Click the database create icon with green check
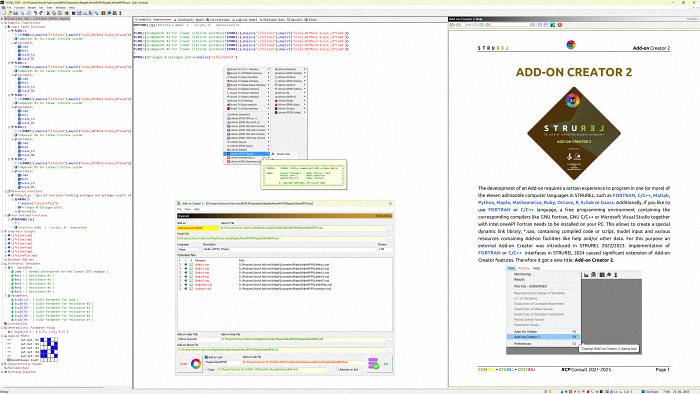The width and height of the screenshot is (700, 394). coord(373,364)
